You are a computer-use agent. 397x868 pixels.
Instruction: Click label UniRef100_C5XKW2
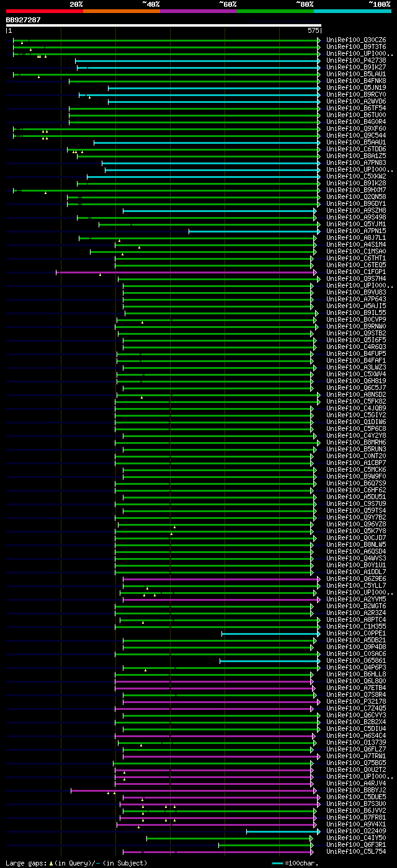tap(356, 177)
